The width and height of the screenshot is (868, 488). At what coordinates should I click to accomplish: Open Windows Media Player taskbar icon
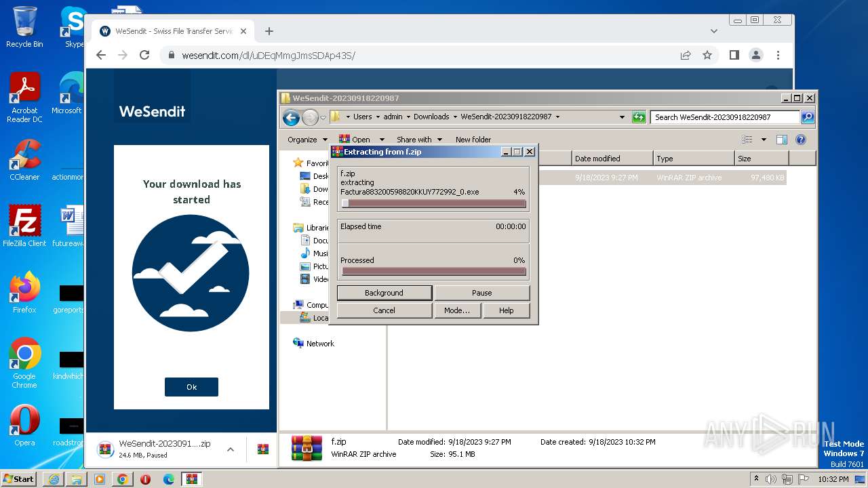100,479
